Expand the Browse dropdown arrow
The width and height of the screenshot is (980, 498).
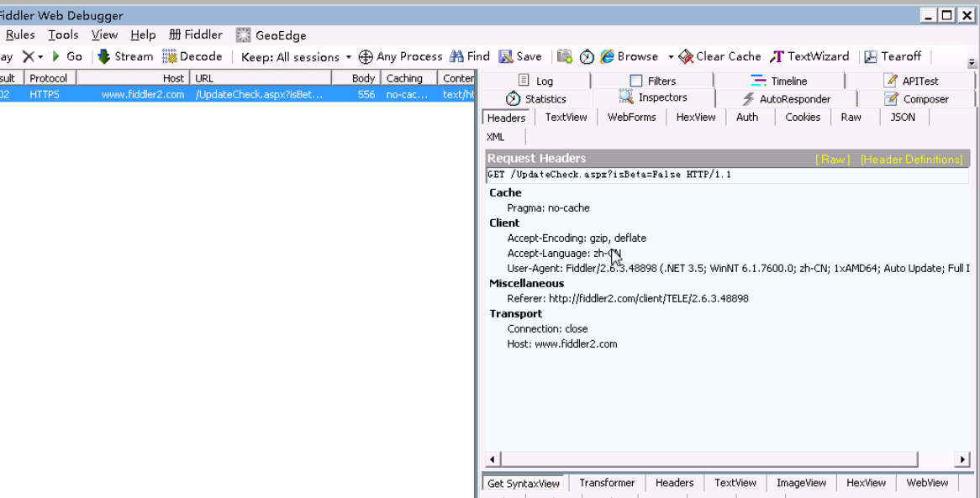pyautogui.click(x=671, y=57)
